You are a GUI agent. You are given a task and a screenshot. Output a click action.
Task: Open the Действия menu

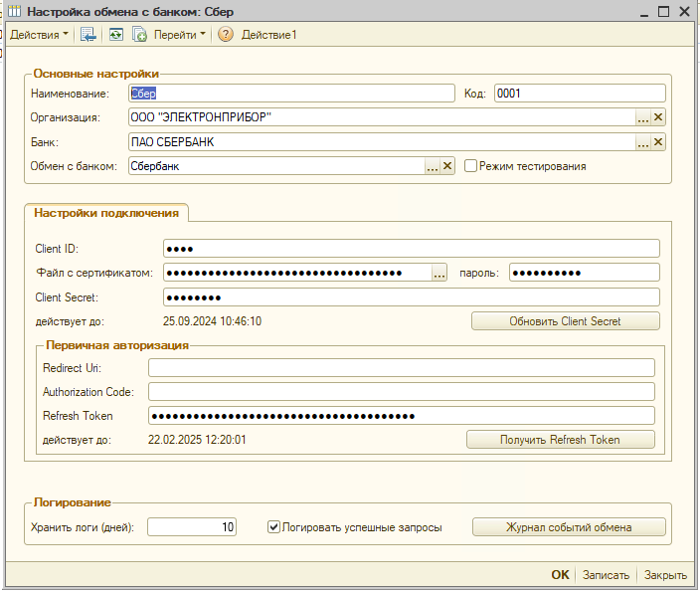(x=39, y=35)
